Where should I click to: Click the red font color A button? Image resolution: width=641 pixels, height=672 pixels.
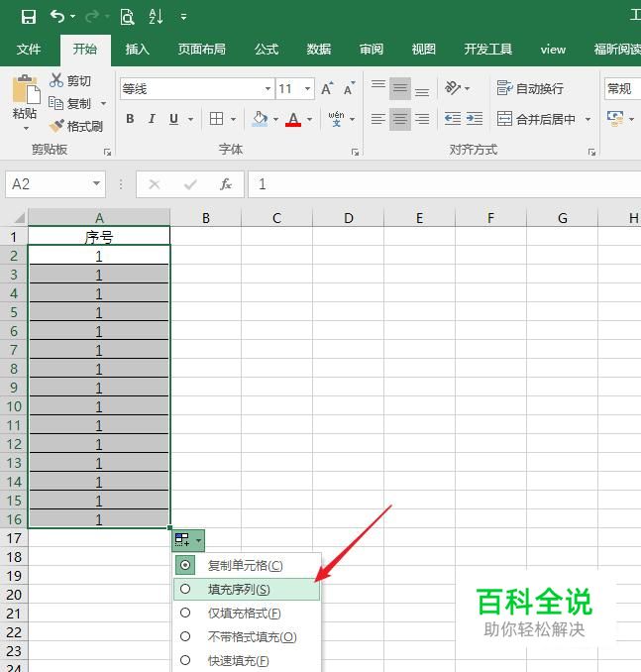coord(293,119)
